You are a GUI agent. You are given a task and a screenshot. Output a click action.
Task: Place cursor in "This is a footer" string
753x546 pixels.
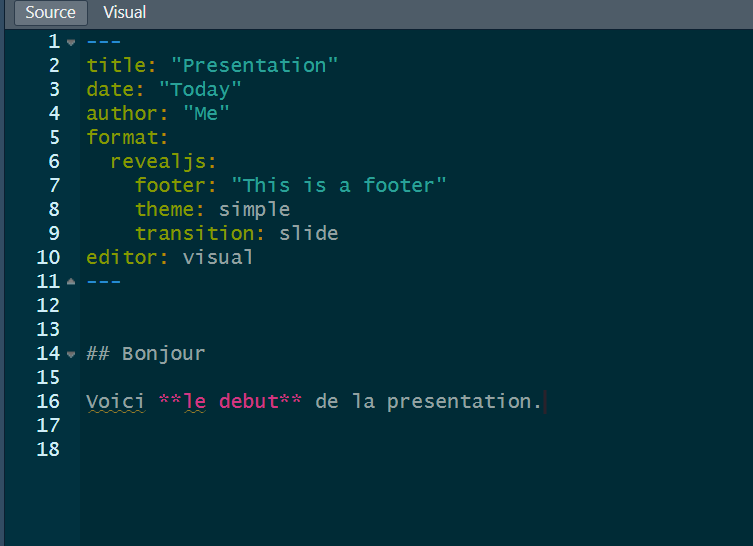point(339,186)
